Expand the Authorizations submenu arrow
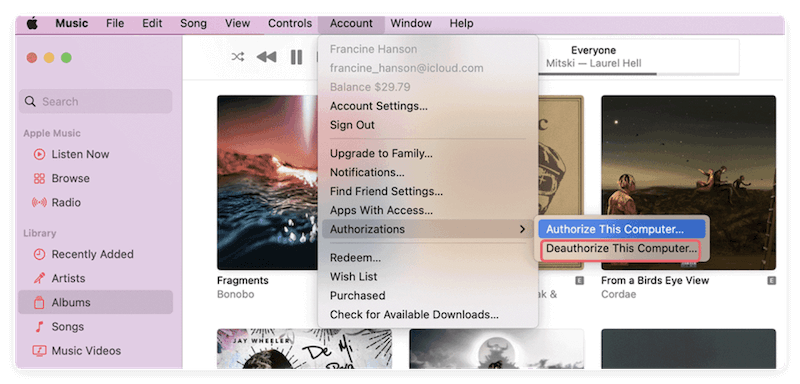Viewport: 800px width, 384px height. [522, 229]
